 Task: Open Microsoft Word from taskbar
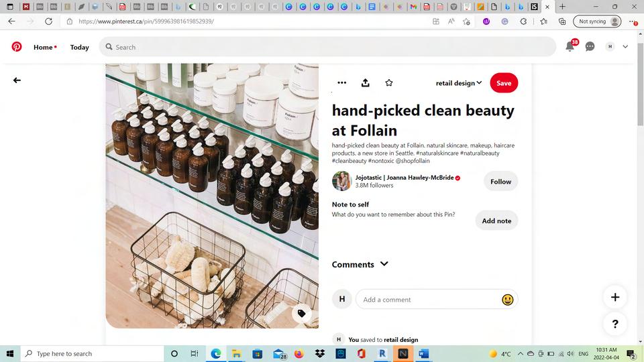click(x=423, y=353)
